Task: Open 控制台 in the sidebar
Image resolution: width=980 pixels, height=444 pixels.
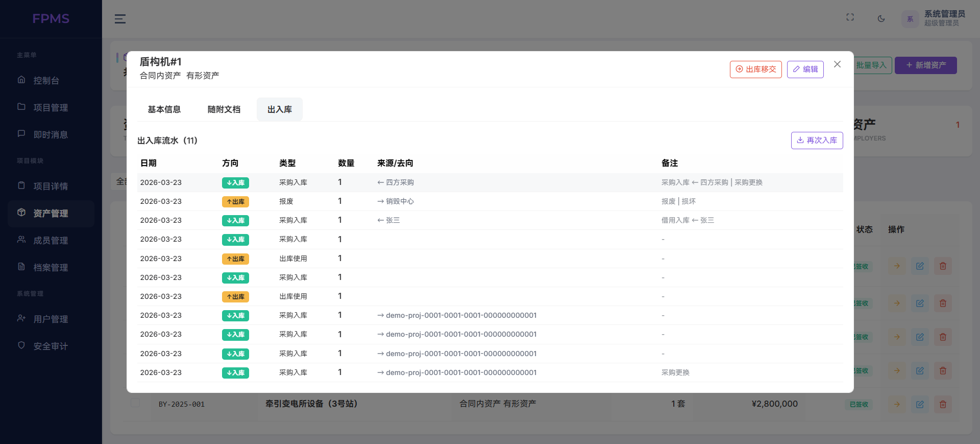Action: pyautogui.click(x=46, y=81)
